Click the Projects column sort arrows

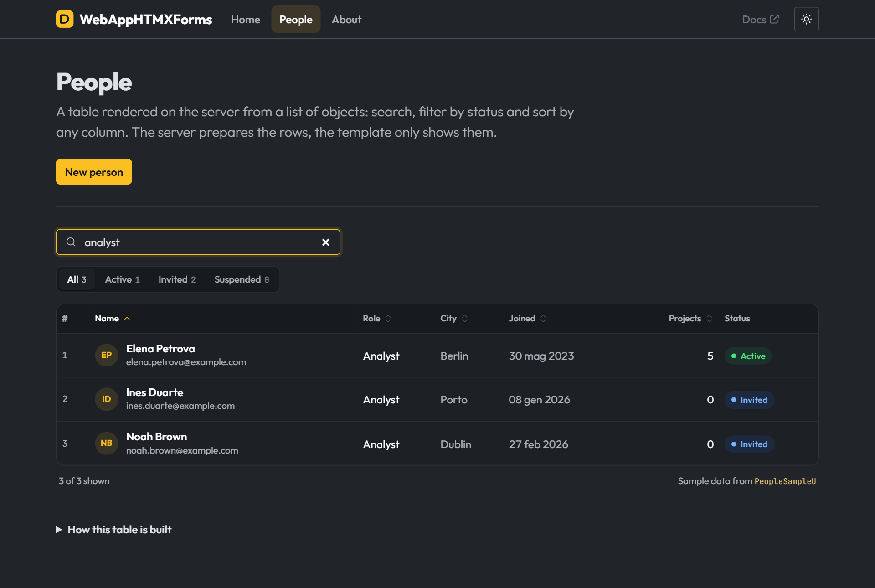(709, 319)
